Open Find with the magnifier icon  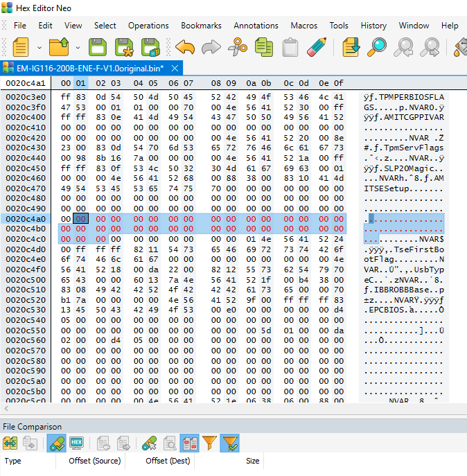378,47
